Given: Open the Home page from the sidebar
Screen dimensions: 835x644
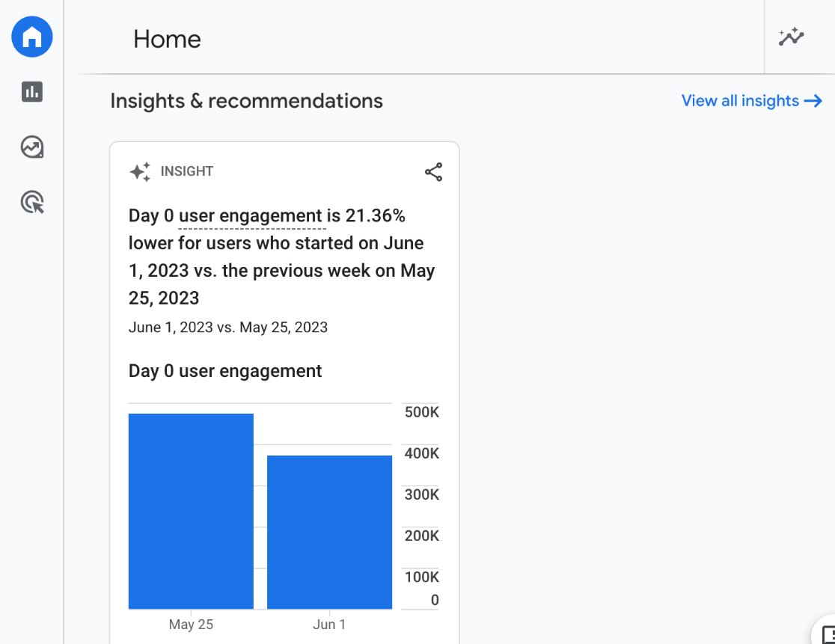Looking at the screenshot, I should [31, 36].
